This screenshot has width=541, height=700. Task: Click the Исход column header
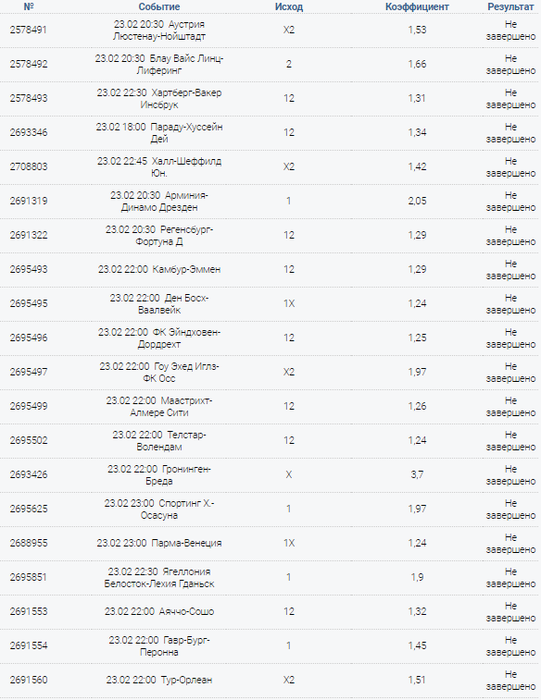point(289,7)
